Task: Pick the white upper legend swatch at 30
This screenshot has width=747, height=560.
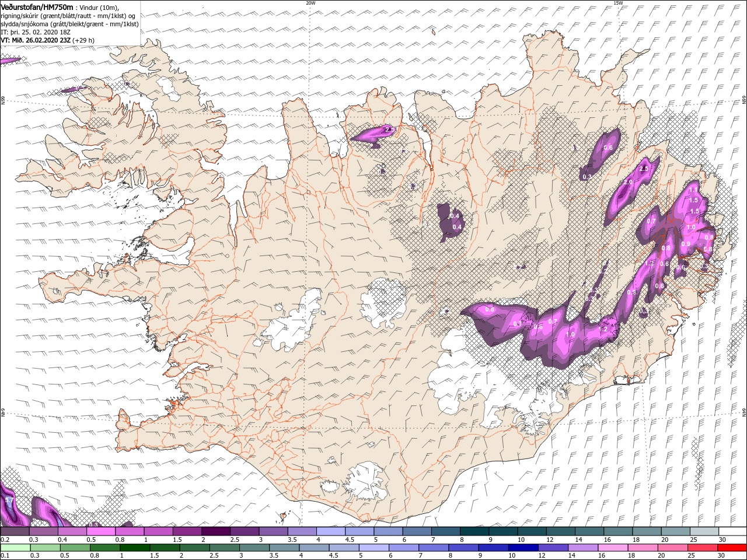Action: coord(732,531)
